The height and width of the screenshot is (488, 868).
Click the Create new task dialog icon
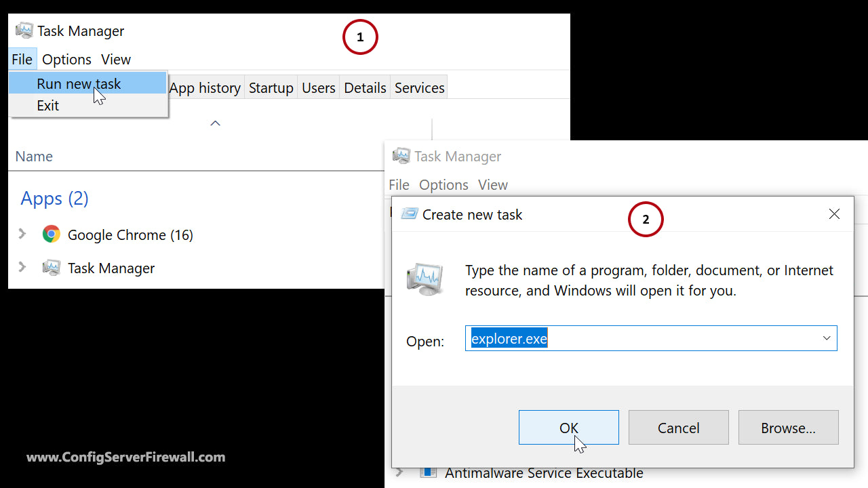click(x=409, y=213)
